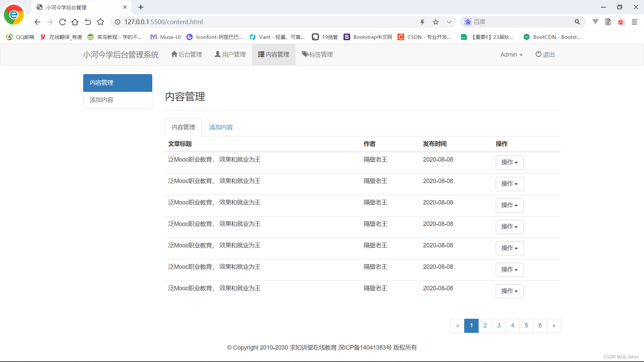Expand 操作 dropdown in the first table row
The image size is (644, 362).
click(x=509, y=163)
